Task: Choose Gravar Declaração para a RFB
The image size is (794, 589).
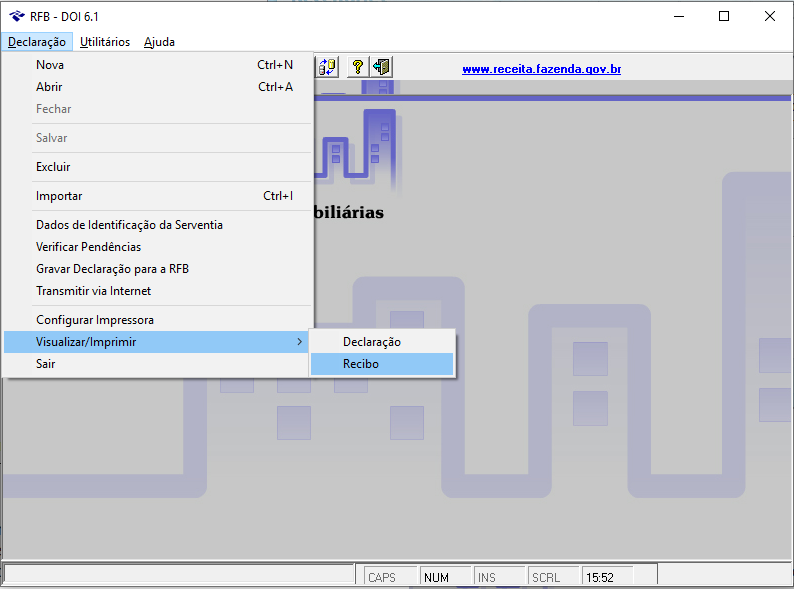Action: pyautogui.click(x=157, y=268)
